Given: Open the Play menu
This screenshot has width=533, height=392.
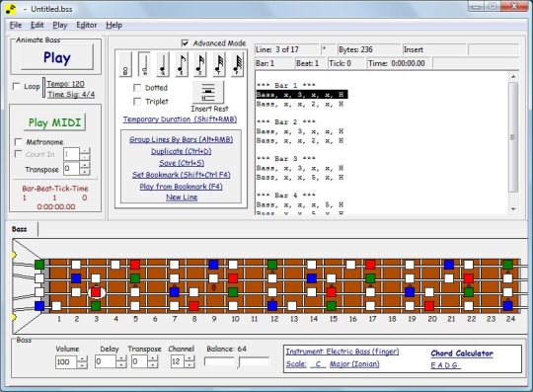Looking at the screenshot, I should coord(60,25).
